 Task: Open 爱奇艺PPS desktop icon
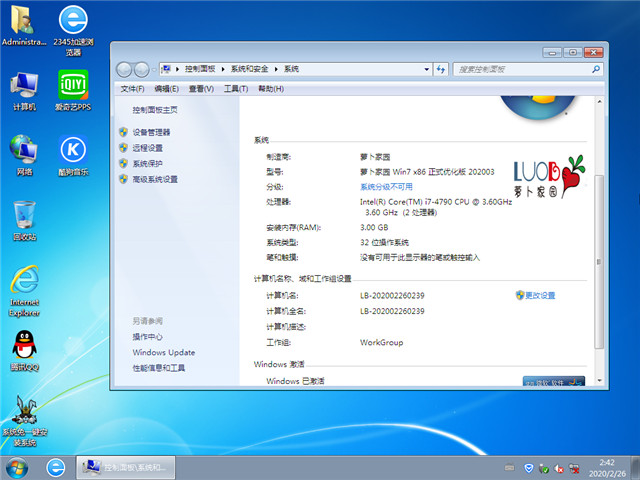coord(73,91)
